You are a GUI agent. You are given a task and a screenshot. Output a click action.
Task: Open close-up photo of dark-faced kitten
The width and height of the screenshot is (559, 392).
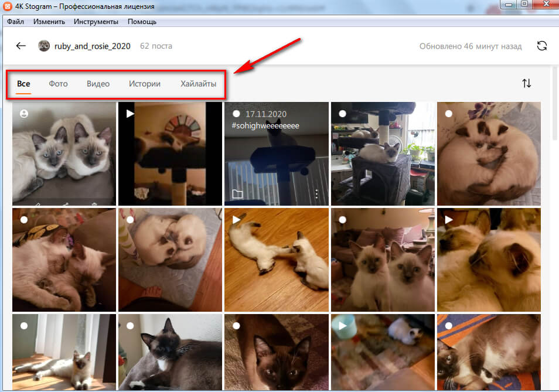tap(277, 352)
